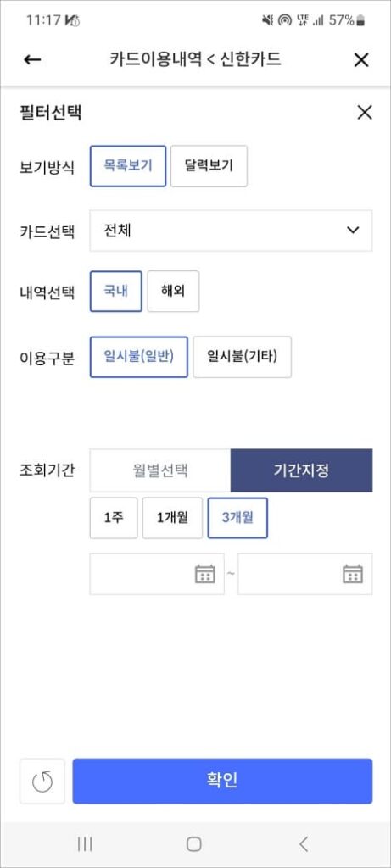Image resolution: width=391 pixels, height=868 pixels.
Task: Select 목록보기 view mode
Action: click(128, 166)
